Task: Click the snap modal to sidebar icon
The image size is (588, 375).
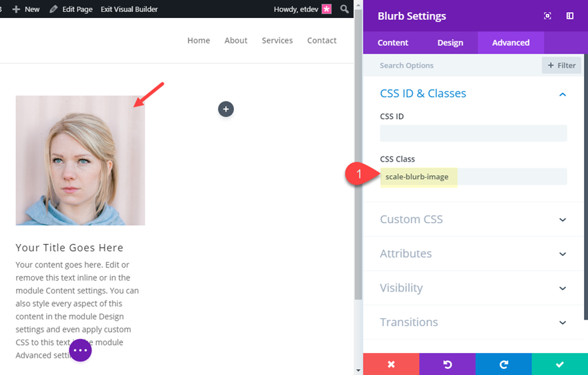Action: (x=570, y=16)
